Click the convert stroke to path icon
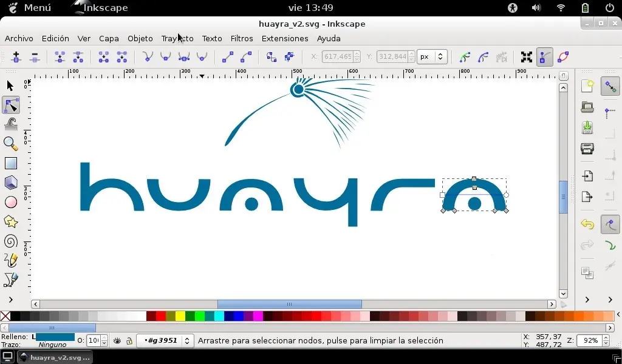Viewport: 622px width, 364px height. tap(290, 57)
